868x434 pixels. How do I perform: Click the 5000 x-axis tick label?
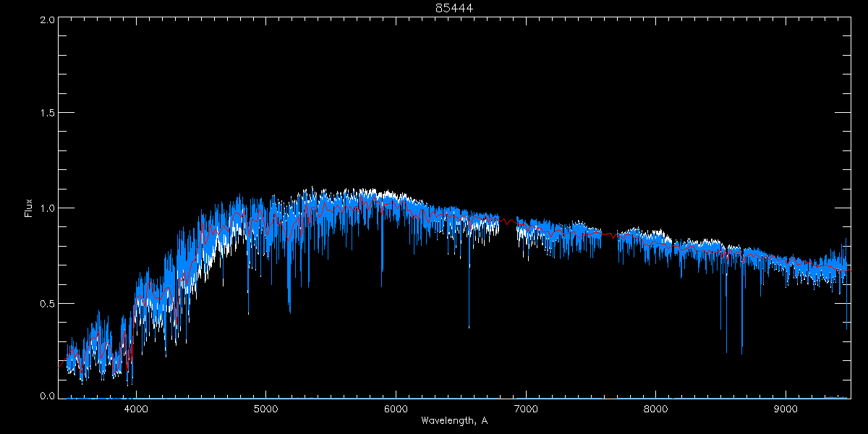(265, 409)
